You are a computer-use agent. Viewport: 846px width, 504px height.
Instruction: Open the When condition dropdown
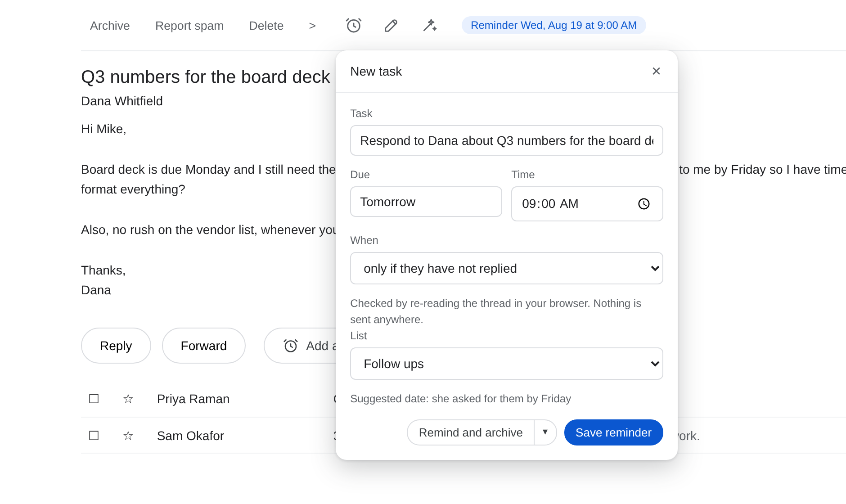(506, 268)
